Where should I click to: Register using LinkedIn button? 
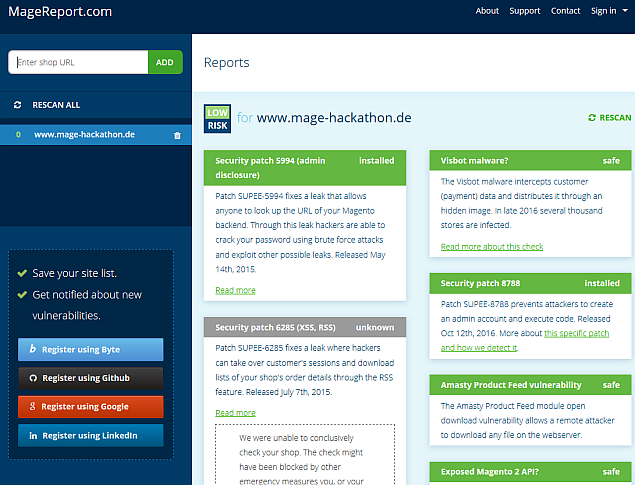91,436
